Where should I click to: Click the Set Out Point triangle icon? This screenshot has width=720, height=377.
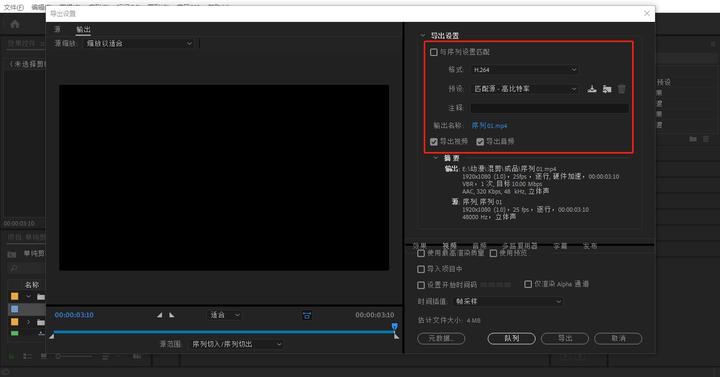pos(172,315)
